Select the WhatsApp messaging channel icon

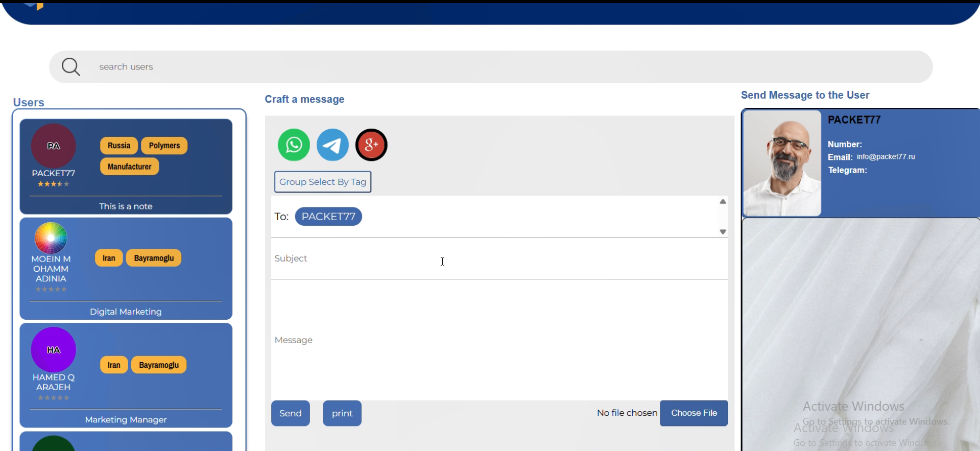294,145
